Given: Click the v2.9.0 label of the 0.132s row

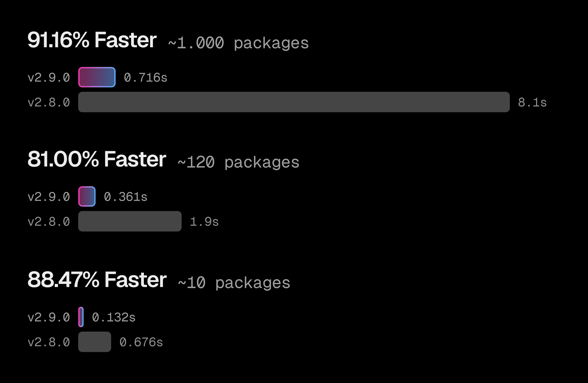Looking at the screenshot, I should (x=49, y=317).
